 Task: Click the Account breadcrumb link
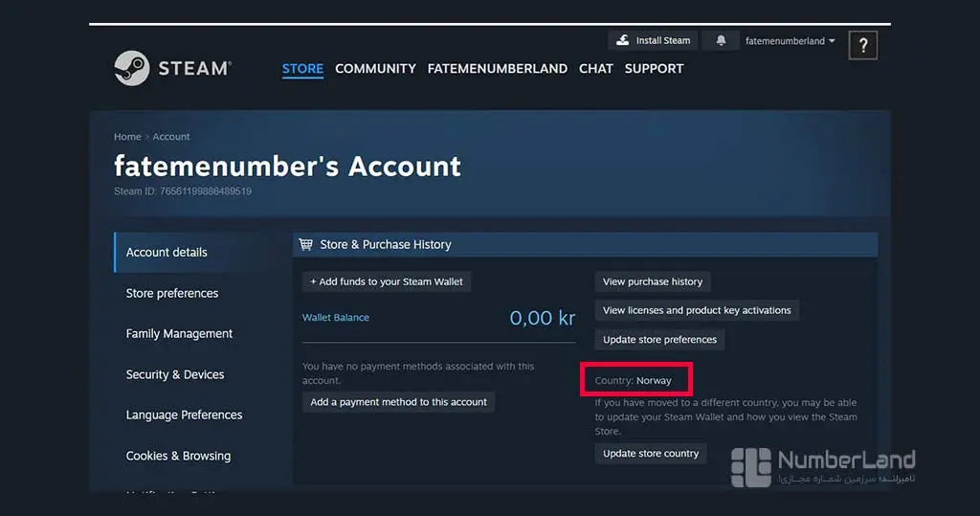[x=171, y=136]
